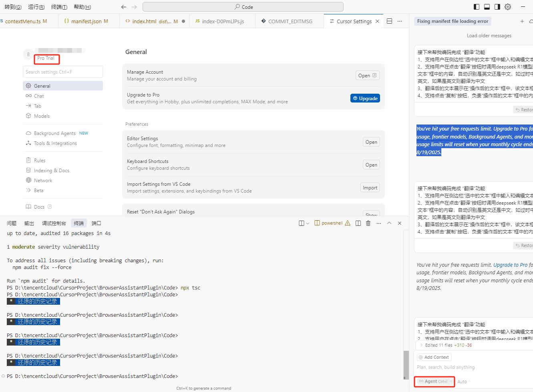Toggle the primary sidebar layout icon
Image resolution: width=533 pixels, height=392 pixels.
coord(477,7)
